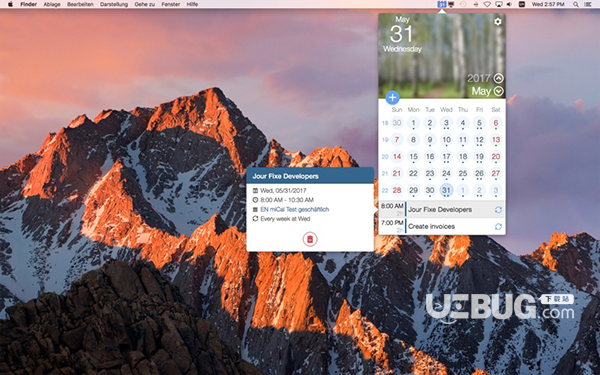600x375 pixels.
Task: Select May 27 in the calendar
Action: pos(496,173)
